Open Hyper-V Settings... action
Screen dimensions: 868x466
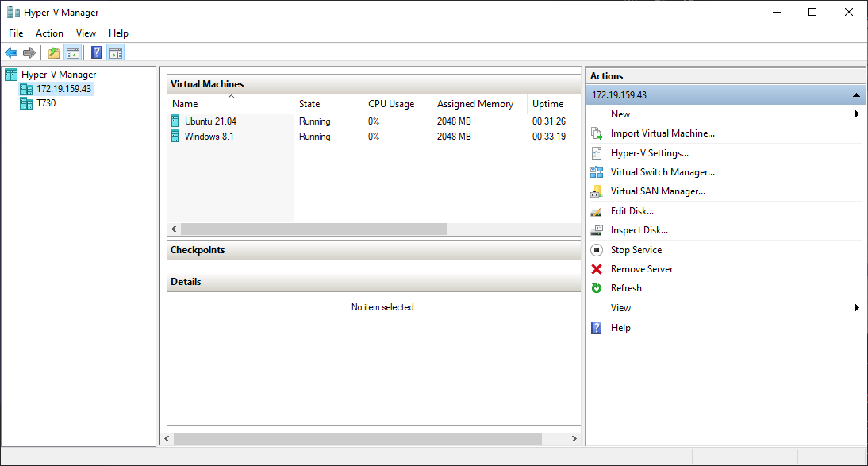pyautogui.click(x=650, y=153)
